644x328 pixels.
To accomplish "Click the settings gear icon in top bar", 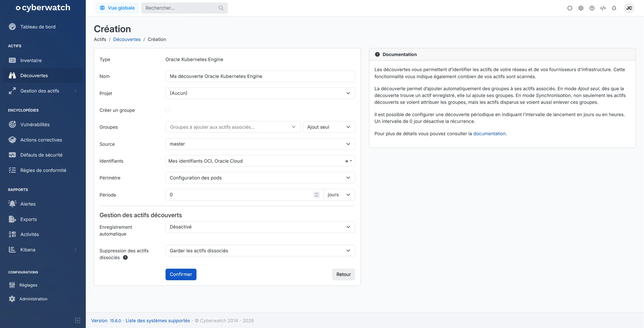I will coord(581,8).
